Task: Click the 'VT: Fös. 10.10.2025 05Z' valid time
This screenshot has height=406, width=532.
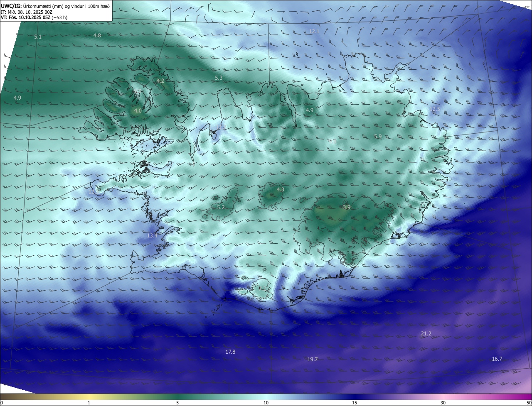Action: coord(26,17)
